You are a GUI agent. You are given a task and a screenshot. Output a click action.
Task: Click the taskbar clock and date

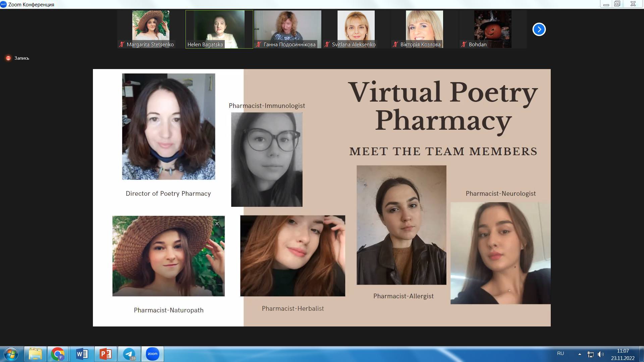click(x=623, y=354)
